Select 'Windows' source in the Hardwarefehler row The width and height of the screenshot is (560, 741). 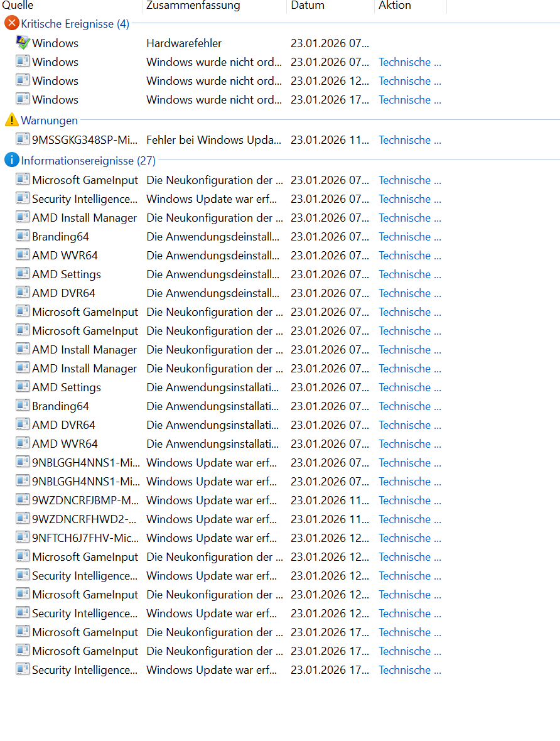point(55,43)
